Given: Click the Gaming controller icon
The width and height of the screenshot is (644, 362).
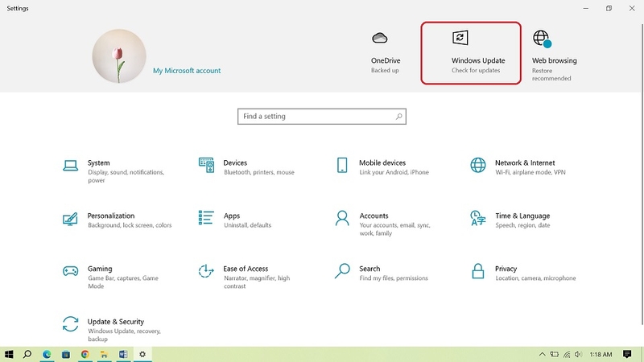Looking at the screenshot, I should click(x=70, y=271).
